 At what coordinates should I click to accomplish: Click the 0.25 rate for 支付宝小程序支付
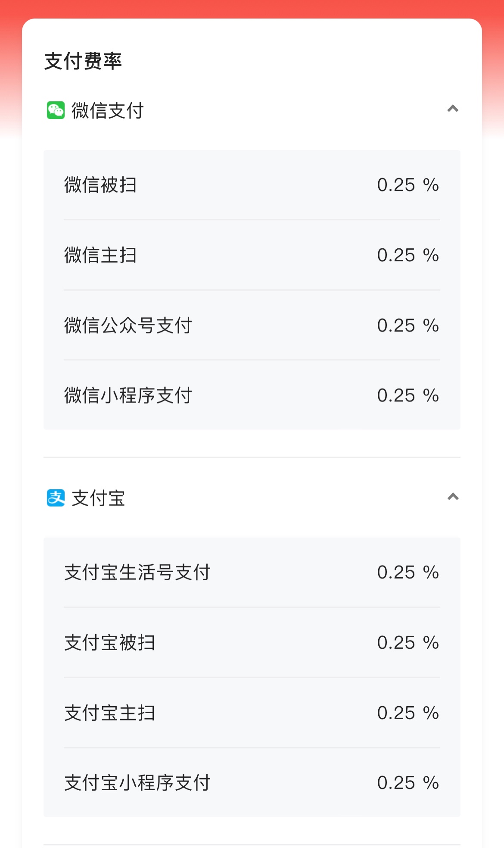pos(396,783)
